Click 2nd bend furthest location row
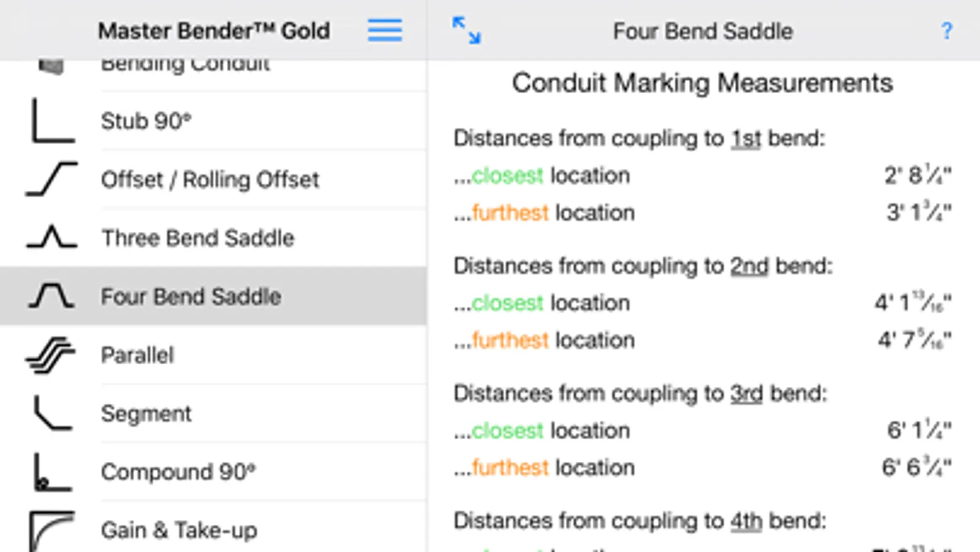Viewport: 980px width, 552px height. [702, 340]
